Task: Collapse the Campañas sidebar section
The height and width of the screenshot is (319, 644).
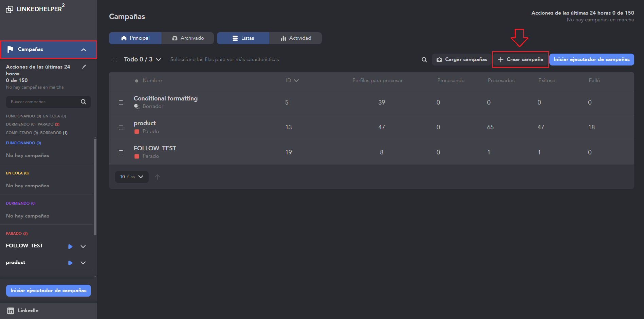Action: click(84, 50)
